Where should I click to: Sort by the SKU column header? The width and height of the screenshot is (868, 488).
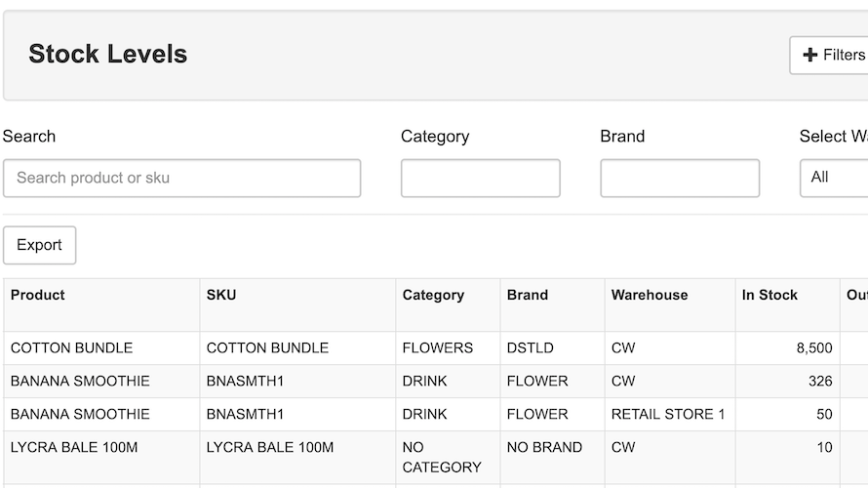click(x=221, y=295)
